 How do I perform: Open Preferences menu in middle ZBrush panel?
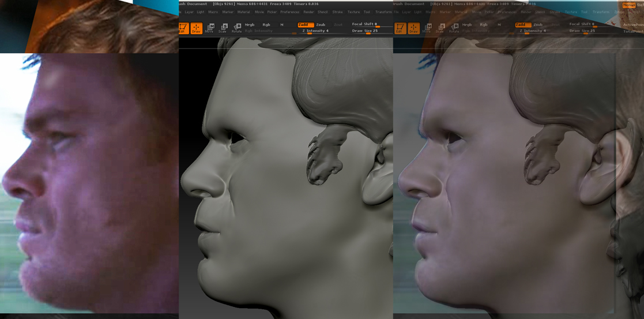tap(290, 12)
